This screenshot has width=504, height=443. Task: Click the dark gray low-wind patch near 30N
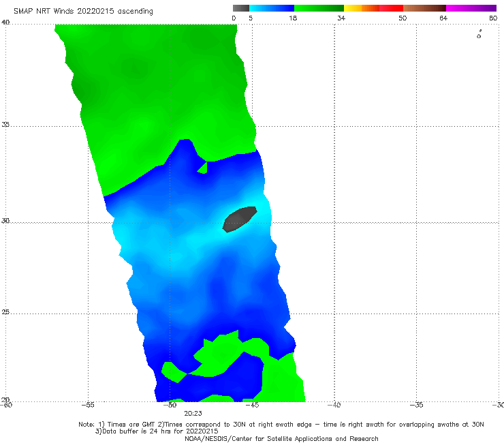tap(240, 219)
